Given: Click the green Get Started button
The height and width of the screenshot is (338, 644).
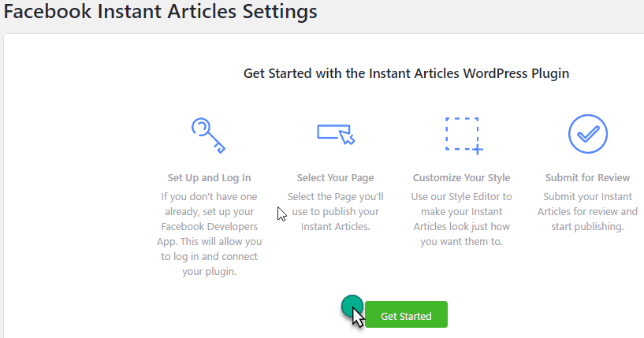Looking at the screenshot, I should click(x=406, y=314).
